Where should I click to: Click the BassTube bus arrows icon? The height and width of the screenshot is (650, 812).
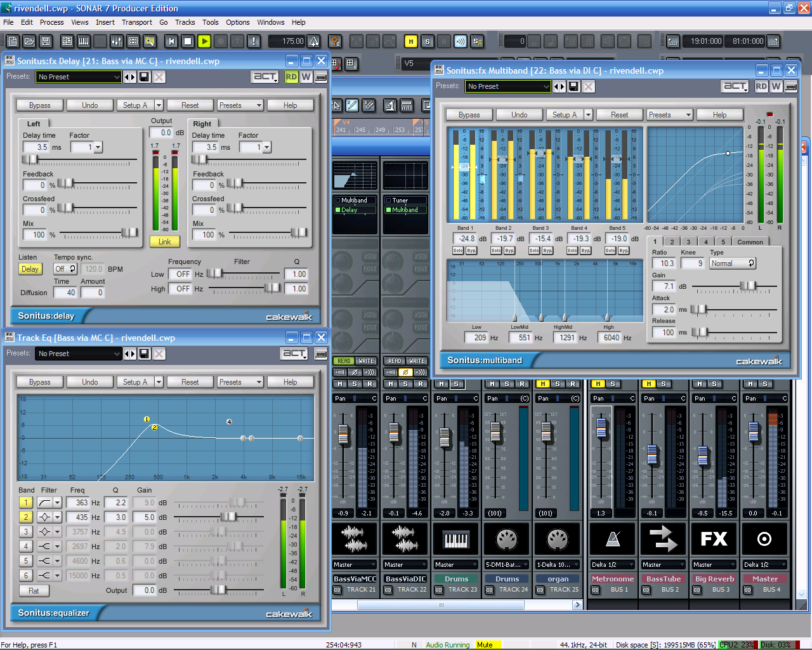664,539
